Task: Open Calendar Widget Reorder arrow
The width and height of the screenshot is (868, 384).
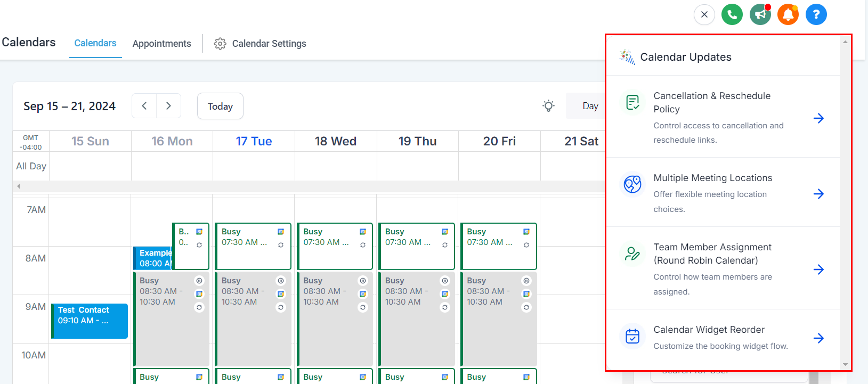Action: pyautogui.click(x=819, y=338)
